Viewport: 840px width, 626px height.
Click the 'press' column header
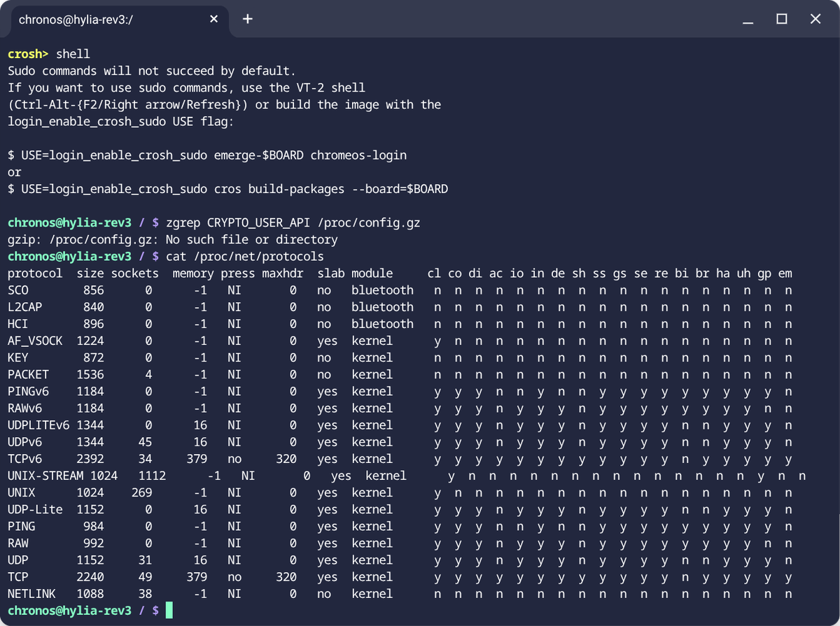[x=238, y=273]
